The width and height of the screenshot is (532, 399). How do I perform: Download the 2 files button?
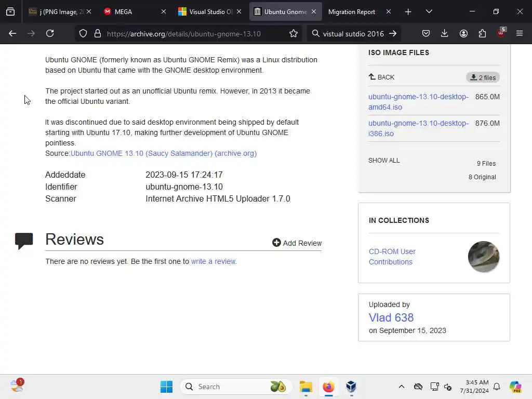483,77
